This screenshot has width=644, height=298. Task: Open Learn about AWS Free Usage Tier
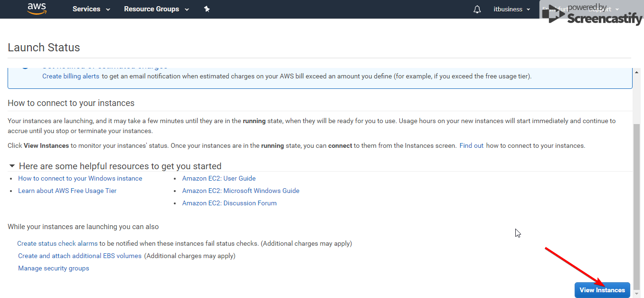67,191
